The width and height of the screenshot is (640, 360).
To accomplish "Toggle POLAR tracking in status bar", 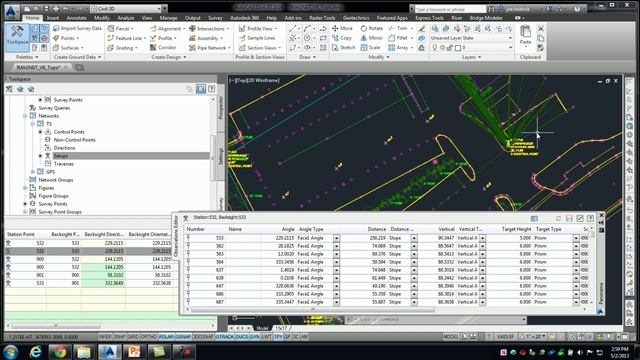I will coord(166,337).
